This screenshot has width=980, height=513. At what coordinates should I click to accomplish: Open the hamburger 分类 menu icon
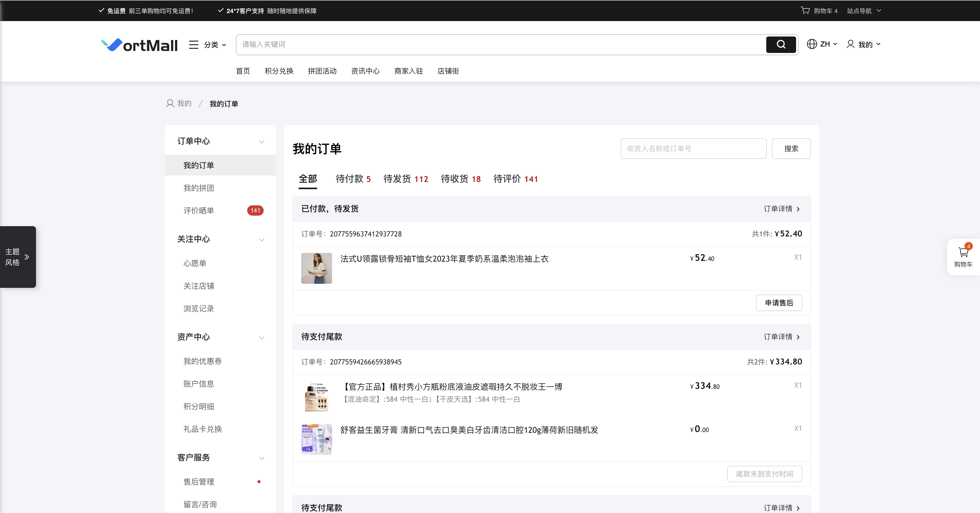click(x=194, y=45)
